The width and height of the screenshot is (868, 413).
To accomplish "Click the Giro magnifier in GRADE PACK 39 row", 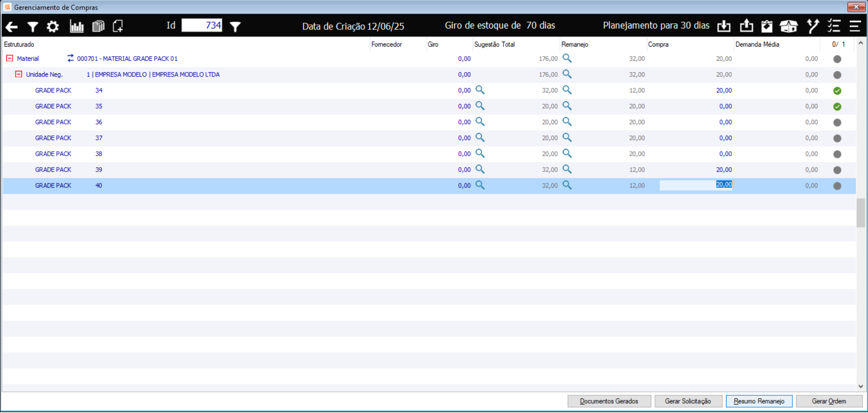I will [480, 169].
